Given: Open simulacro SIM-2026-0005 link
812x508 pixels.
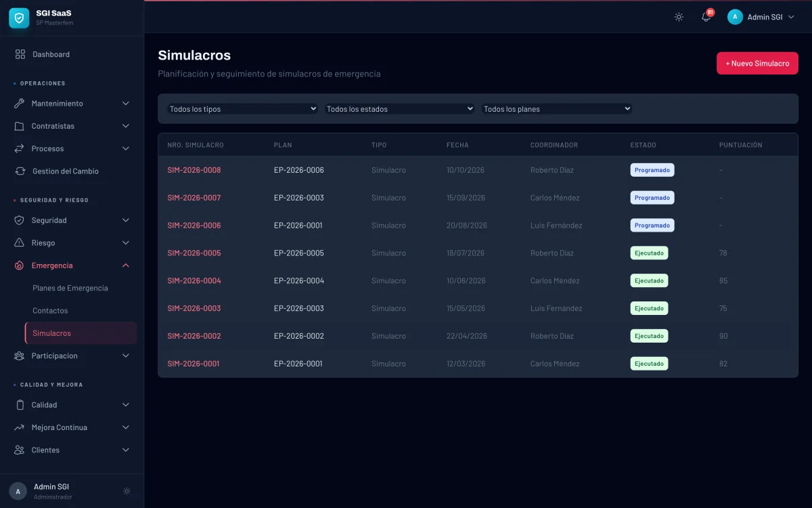Looking at the screenshot, I should coord(194,253).
